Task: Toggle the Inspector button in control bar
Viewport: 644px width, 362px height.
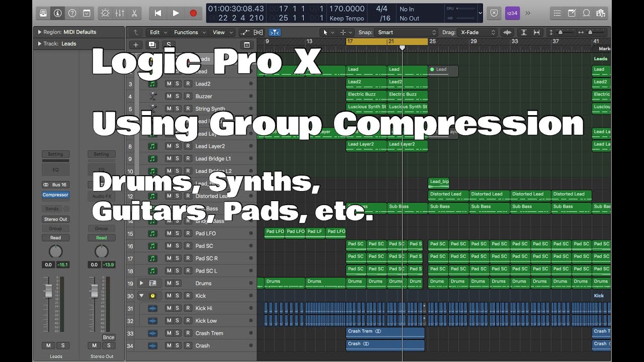Action: point(57,13)
